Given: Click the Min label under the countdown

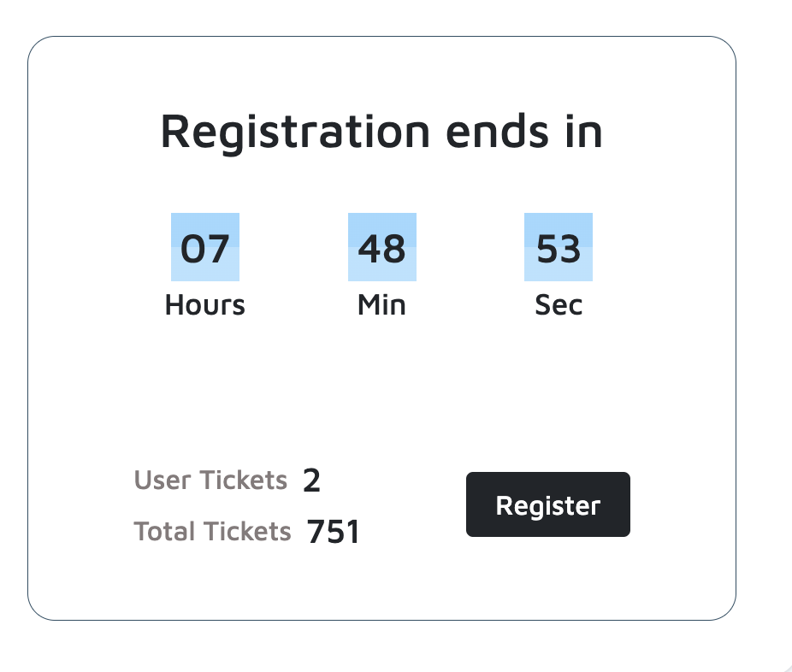Looking at the screenshot, I should pyautogui.click(x=381, y=305).
